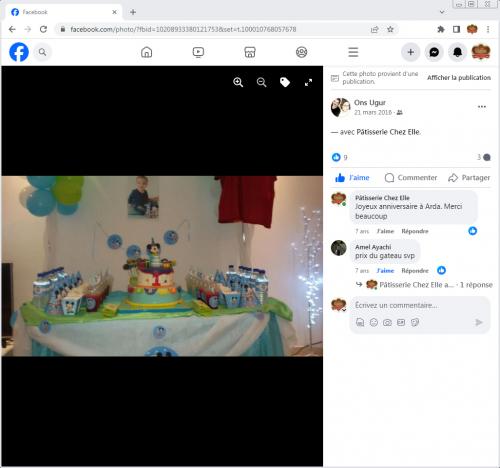500x468 pixels.
Task: Click Commenter button
Action: pos(411,178)
